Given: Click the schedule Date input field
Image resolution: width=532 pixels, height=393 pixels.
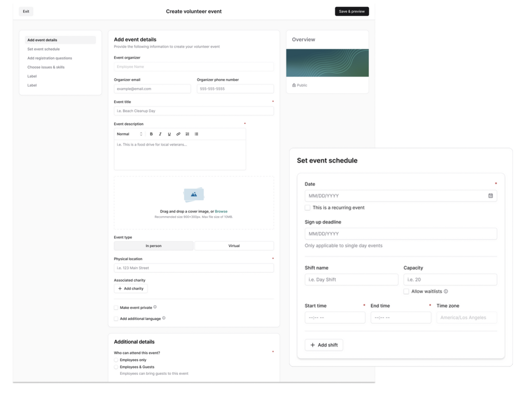Looking at the screenshot, I should 401,196.
